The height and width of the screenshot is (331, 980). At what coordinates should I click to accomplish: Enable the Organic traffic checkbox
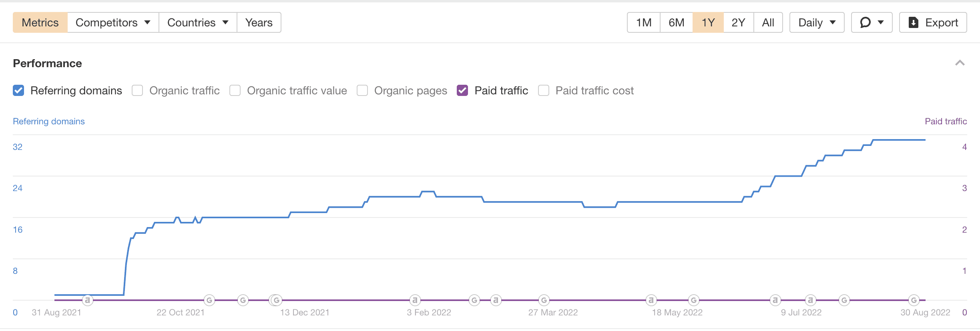tap(137, 90)
